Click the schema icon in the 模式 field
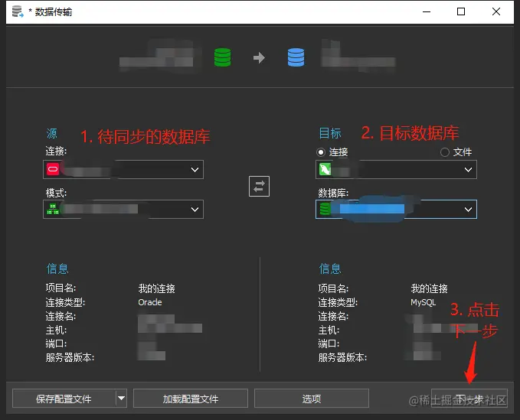 [x=53, y=209]
